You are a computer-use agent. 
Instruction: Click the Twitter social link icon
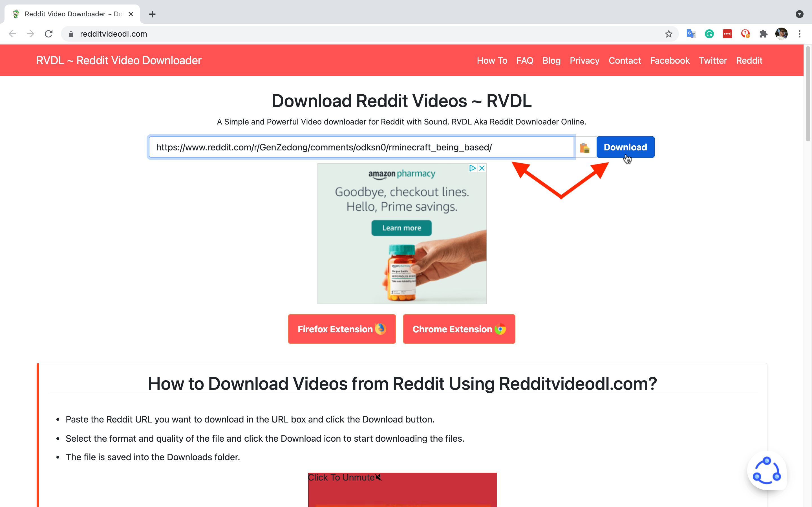[713, 60]
